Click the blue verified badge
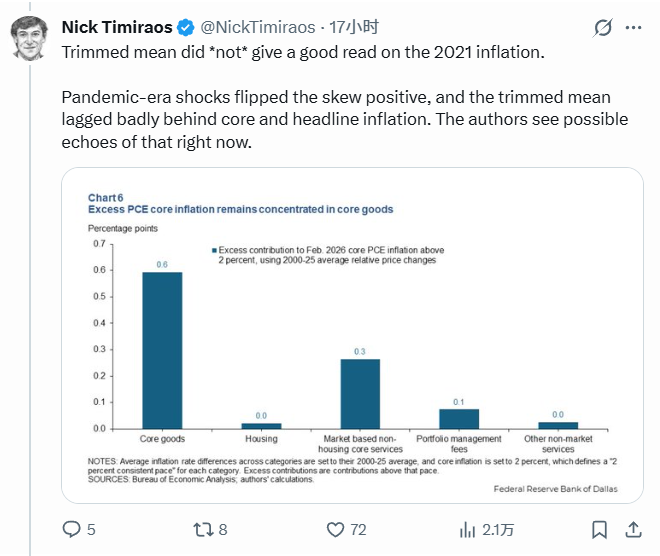 [186, 27]
